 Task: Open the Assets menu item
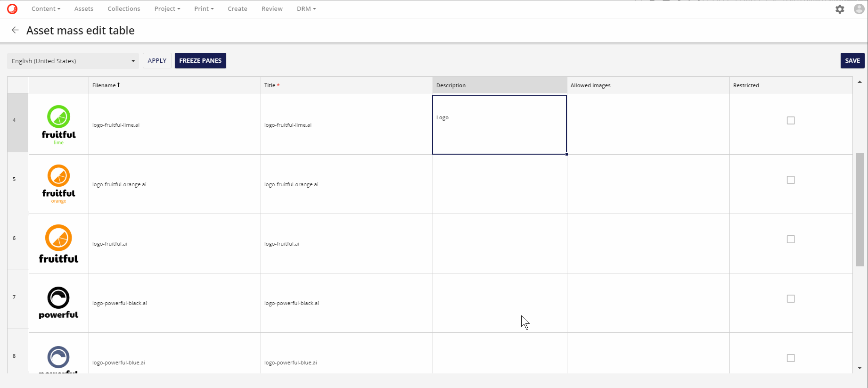84,8
